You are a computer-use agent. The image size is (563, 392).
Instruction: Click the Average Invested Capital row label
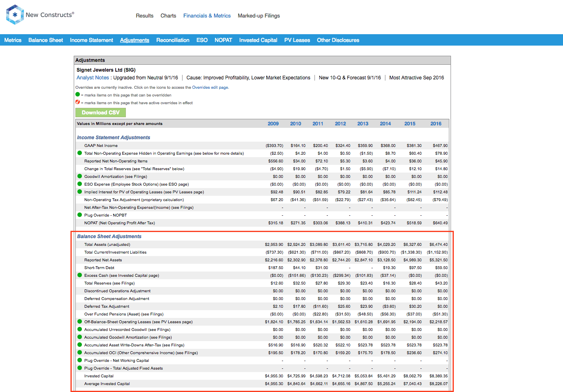pos(107,384)
